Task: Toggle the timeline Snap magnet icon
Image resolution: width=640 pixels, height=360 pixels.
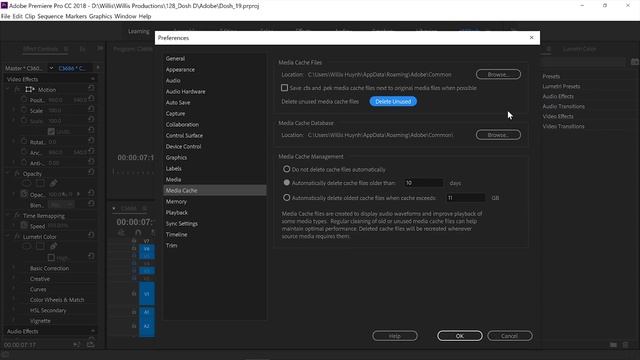Action: tap(138, 233)
